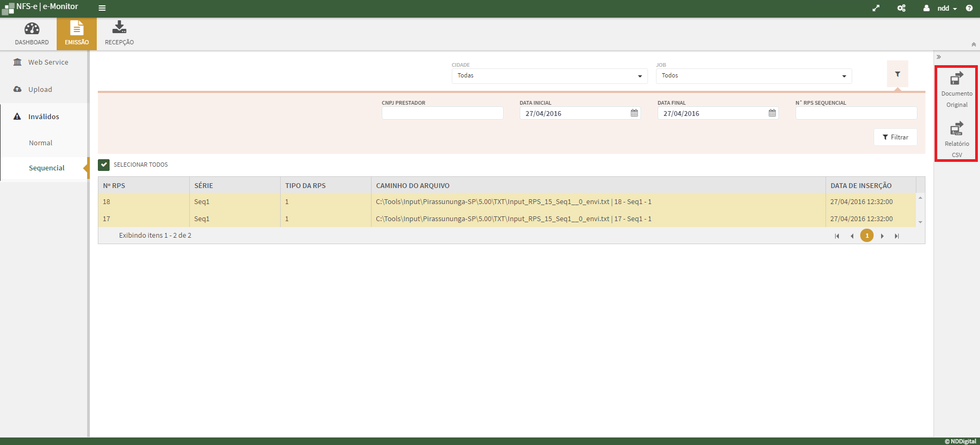The width and height of the screenshot is (980, 445).
Task: Uncheck the Selecionar Todos checkbox
Action: pos(104,165)
